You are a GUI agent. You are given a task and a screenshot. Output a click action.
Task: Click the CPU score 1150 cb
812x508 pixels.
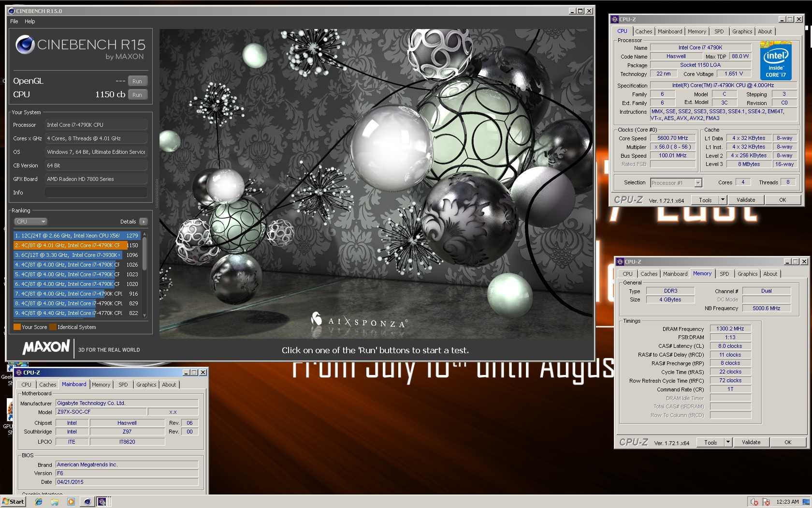(110, 94)
